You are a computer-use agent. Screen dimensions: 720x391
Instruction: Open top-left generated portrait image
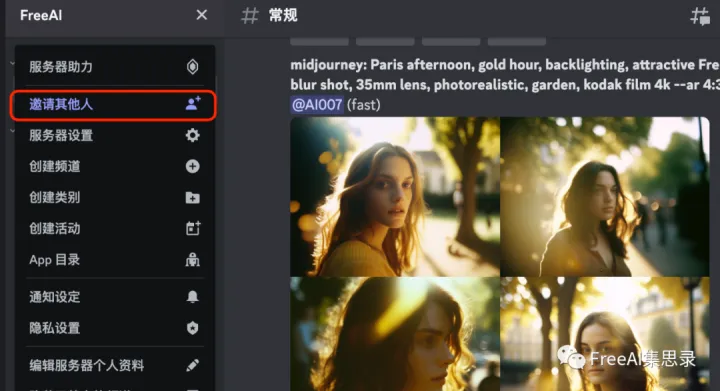click(x=395, y=196)
